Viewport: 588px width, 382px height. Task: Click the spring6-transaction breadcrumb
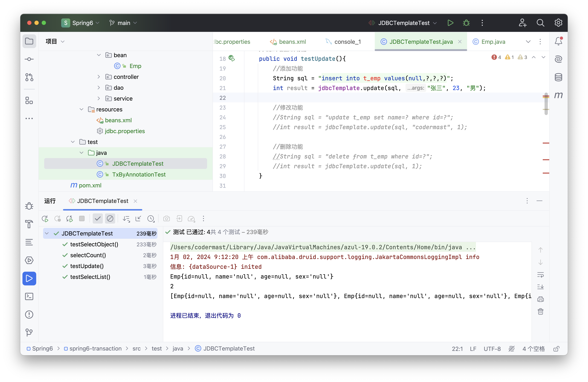[95, 348]
